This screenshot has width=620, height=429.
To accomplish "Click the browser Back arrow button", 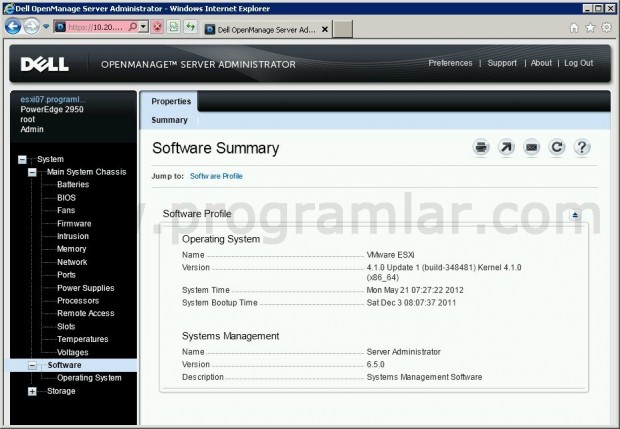I will click(x=13, y=27).
